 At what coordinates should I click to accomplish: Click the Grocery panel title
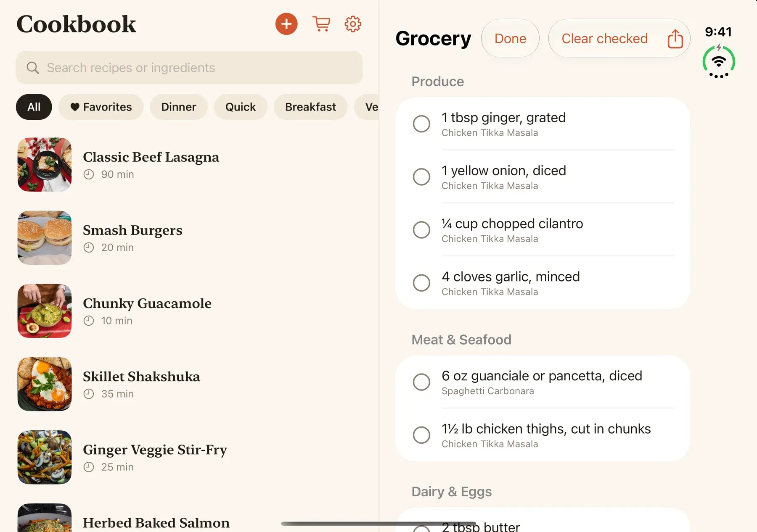433,39
